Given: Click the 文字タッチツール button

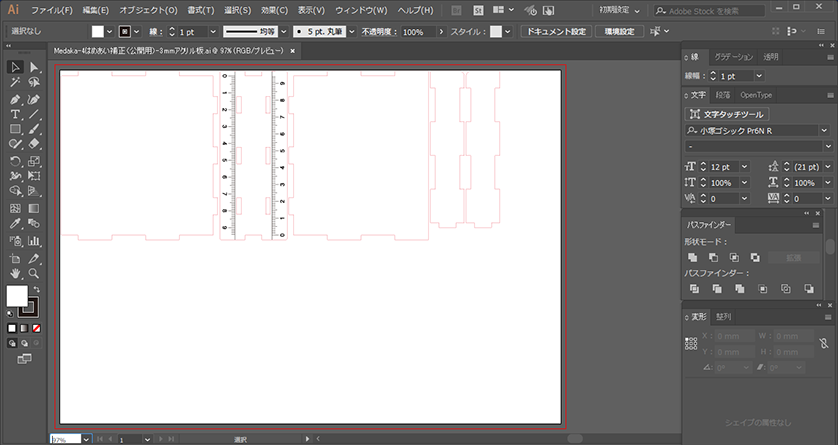Looking at the screenshot, I should tap(725, 114).
